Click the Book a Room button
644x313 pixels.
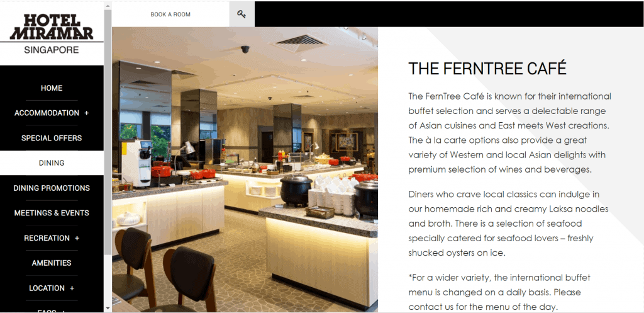[170, 14]
